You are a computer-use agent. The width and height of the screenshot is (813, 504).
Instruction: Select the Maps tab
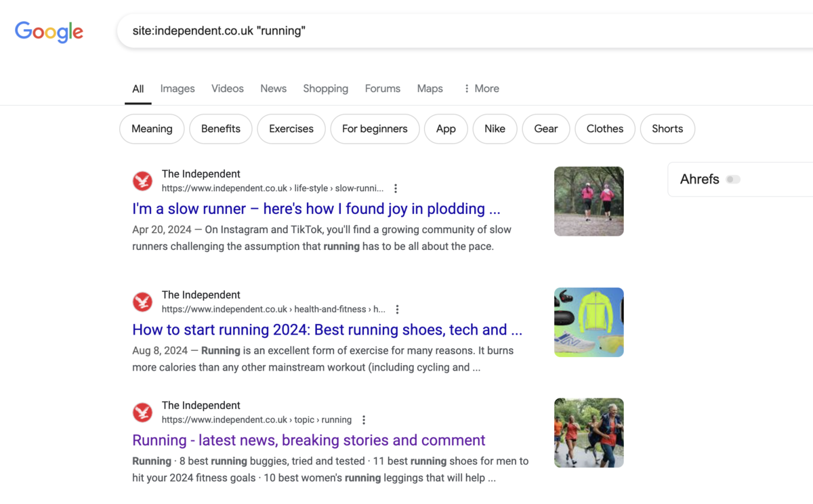tap(430, 89)
